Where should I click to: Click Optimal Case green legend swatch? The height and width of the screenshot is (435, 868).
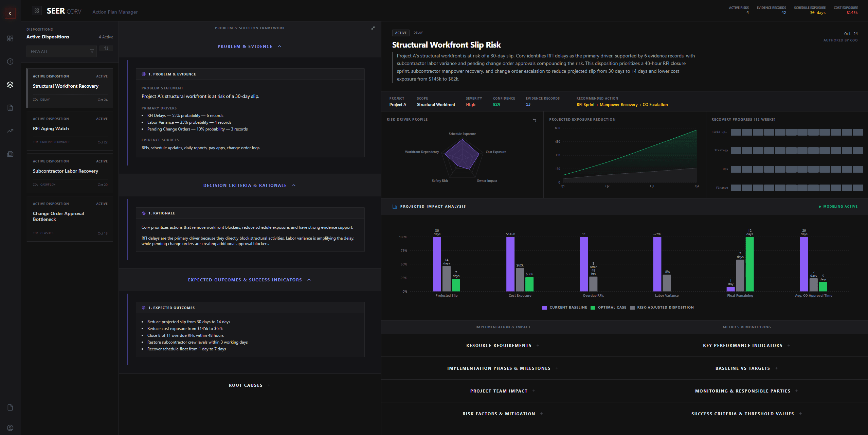[x=593, y=308]
